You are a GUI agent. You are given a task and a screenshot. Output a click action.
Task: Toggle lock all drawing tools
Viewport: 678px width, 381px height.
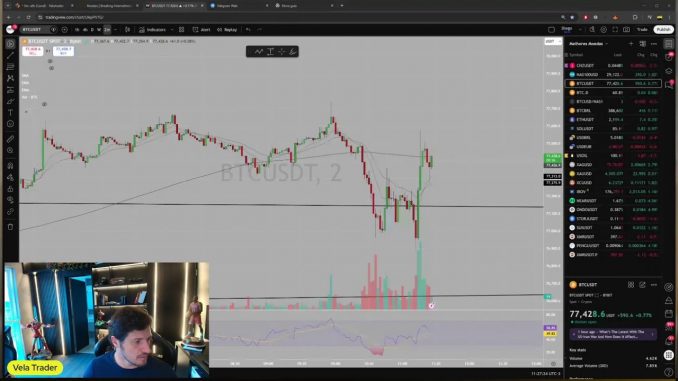pos(10,189)
